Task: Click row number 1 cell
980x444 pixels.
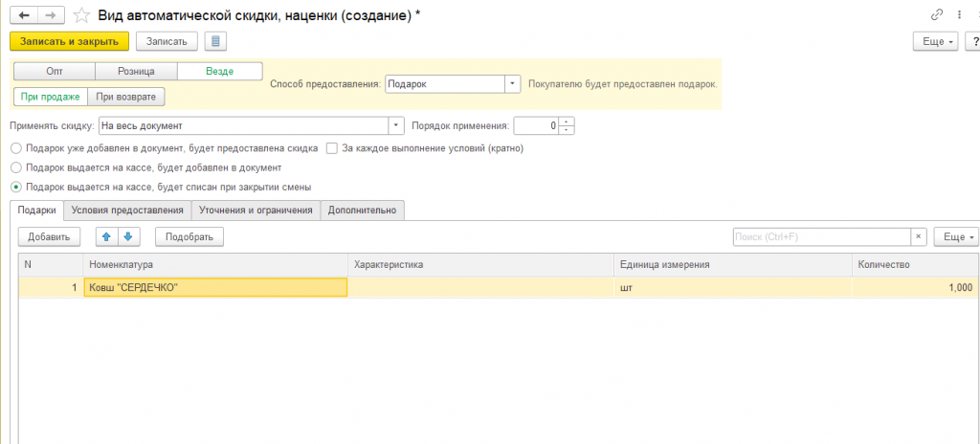Action: coord(51,287)
